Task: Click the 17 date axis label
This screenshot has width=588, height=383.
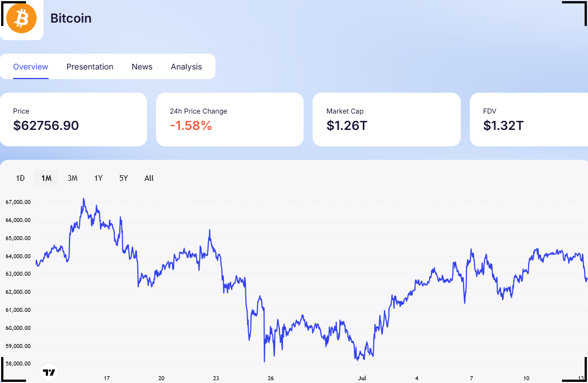Action: [106, 378]
